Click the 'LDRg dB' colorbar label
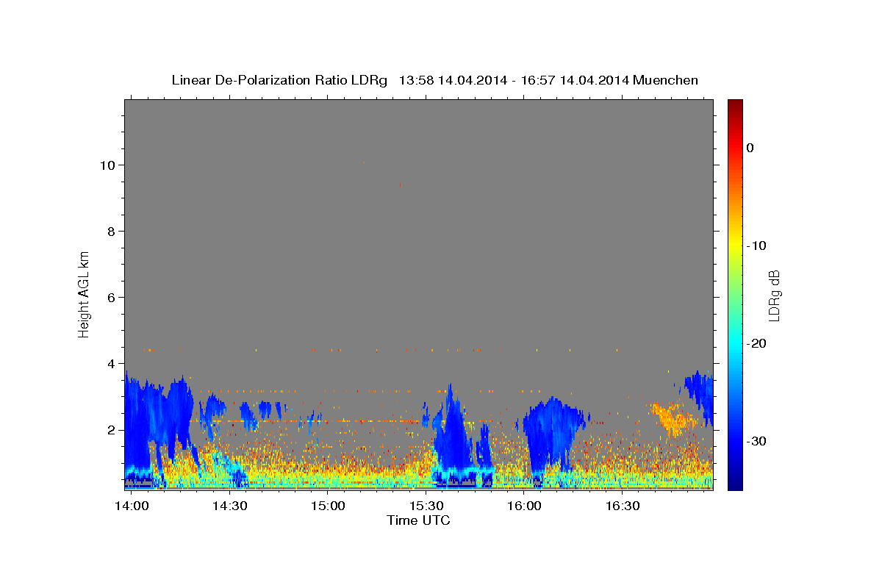 click(x=773, y=295)
